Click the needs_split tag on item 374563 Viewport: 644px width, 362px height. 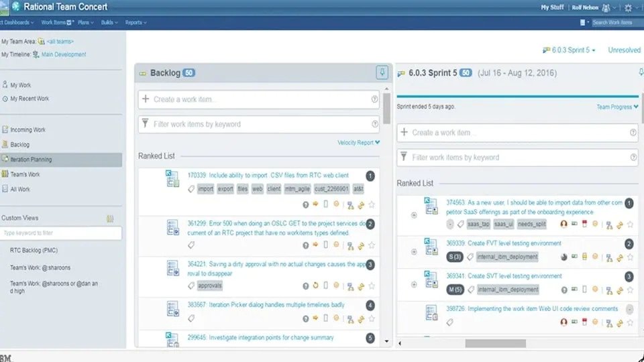(531, 224)
